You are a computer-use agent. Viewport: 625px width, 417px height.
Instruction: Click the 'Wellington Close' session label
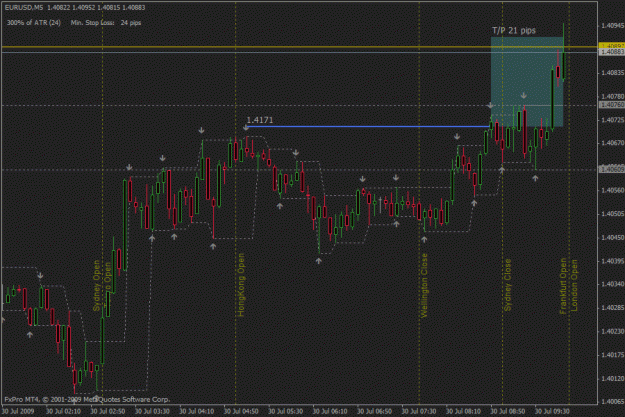424,285
